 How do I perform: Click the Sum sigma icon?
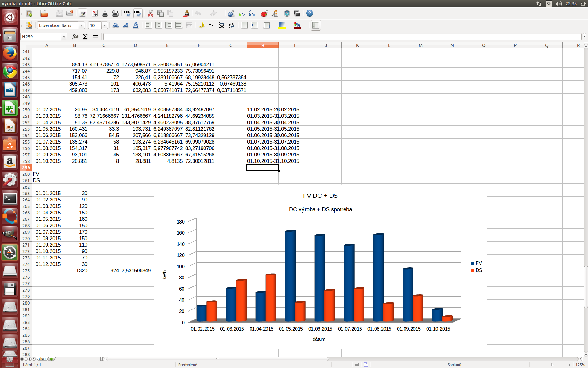pyautogui.click(x=85, y=36)
